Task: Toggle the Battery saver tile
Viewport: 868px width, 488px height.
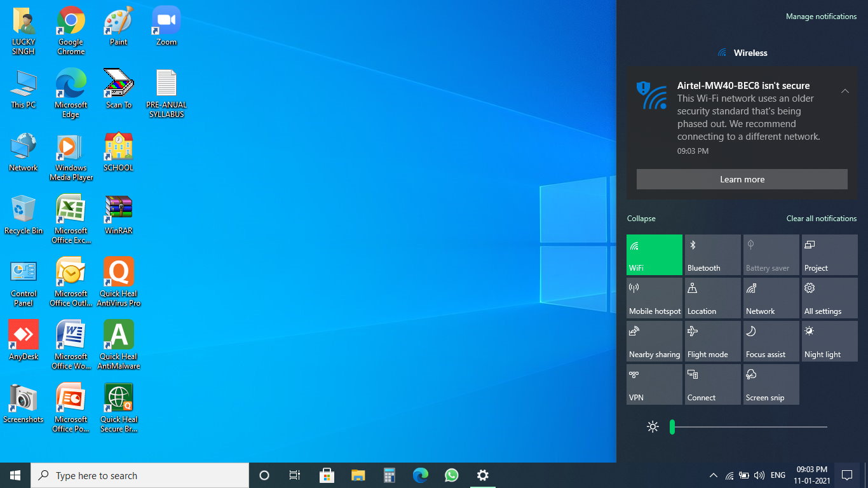Action: 771,255
